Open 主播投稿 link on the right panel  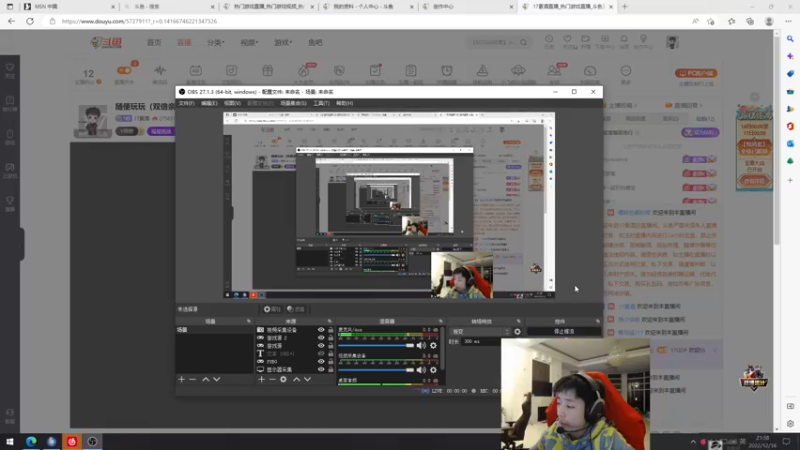(620, 105)
